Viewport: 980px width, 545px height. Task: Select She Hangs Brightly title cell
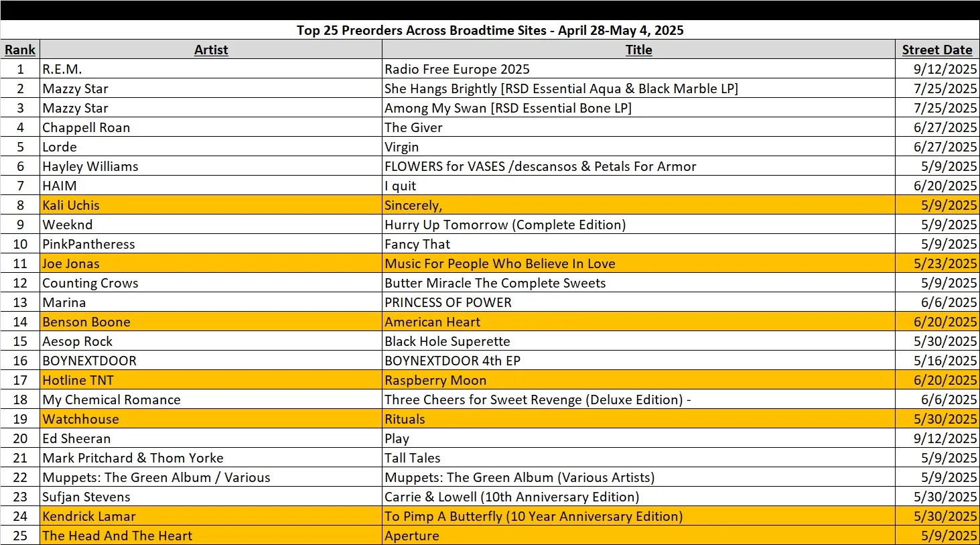(638, 88)
